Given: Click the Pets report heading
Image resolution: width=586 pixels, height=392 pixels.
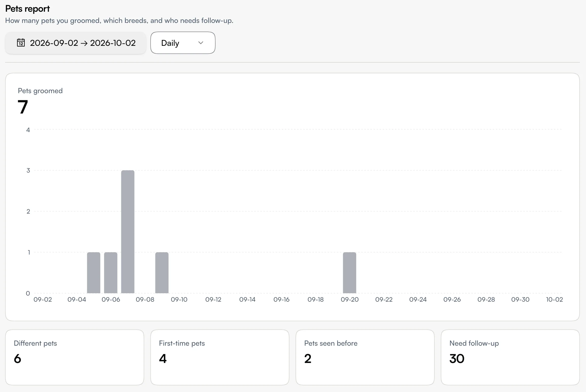Looking at the screenshot, I should (28, 9).
